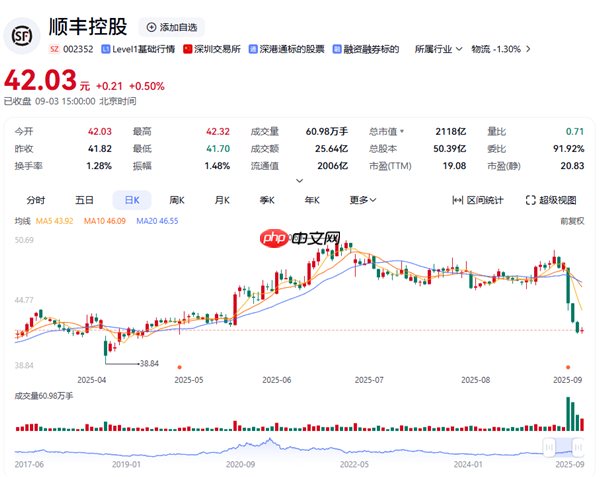
Task: Click 量比 value 0.71
Action: (575, 132)
